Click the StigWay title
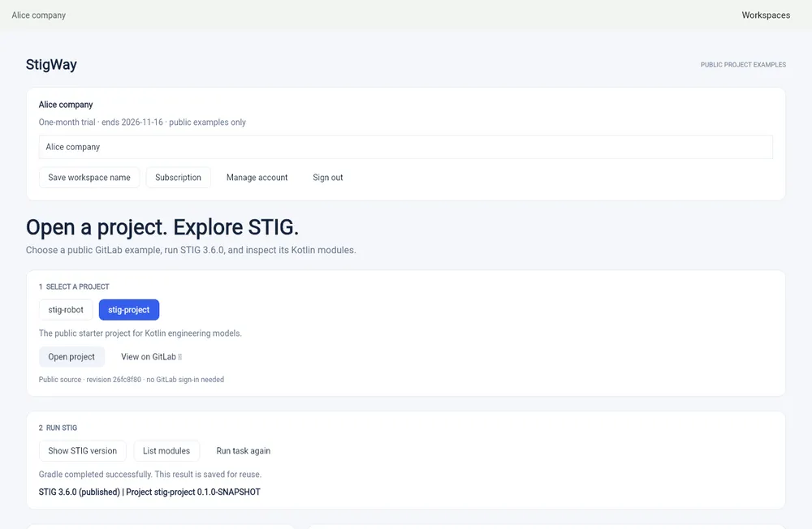The width and height of the screenshot is (812, 529). 51,65
